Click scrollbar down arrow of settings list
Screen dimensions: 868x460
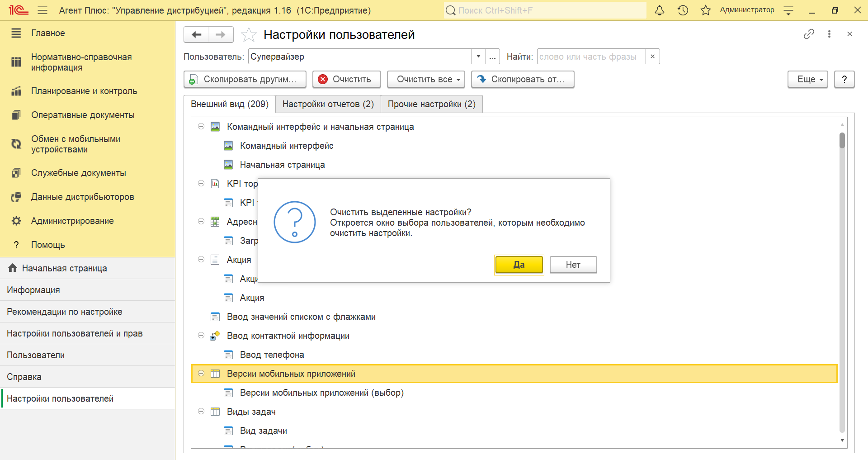point(842,441)
